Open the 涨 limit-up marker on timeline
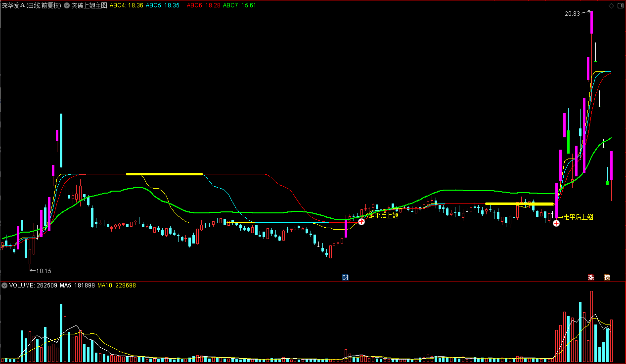Image resolution: width=626 pixels, height=364 pixels. 590,278
